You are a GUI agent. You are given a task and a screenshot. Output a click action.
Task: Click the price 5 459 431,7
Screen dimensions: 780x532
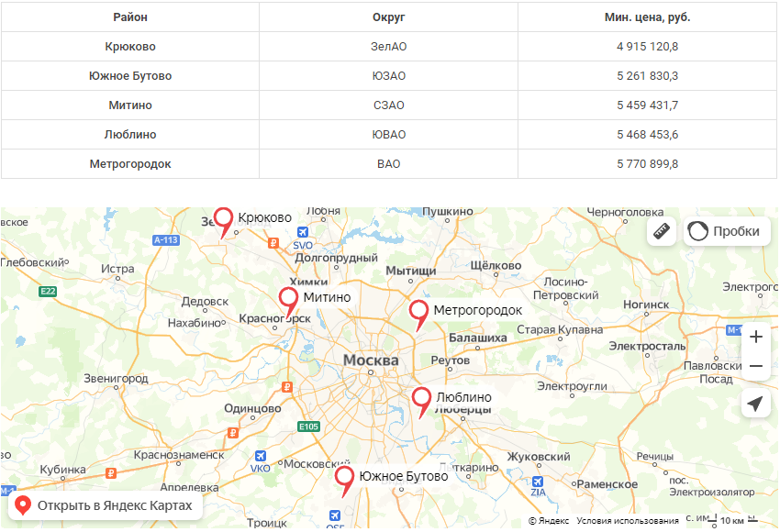[x=647, y=105]
